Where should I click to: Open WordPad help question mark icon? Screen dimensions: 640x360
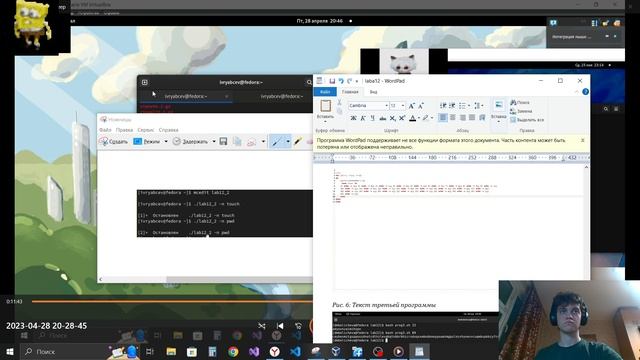point(585,91)
